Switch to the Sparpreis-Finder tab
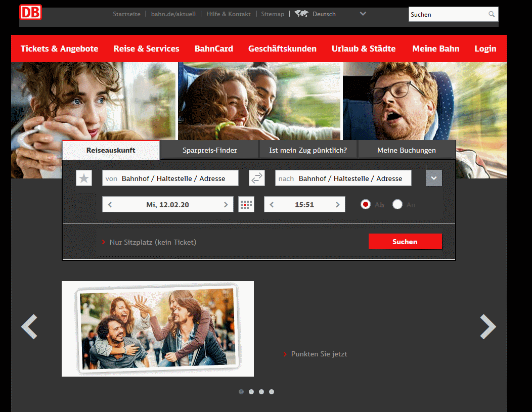The width and height of the screenshot is (532, 412). pos(209,150)
